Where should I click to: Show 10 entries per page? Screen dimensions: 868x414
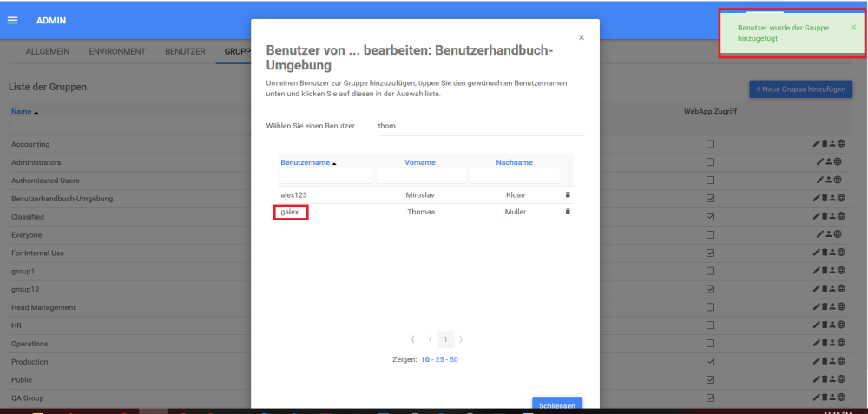425,359
